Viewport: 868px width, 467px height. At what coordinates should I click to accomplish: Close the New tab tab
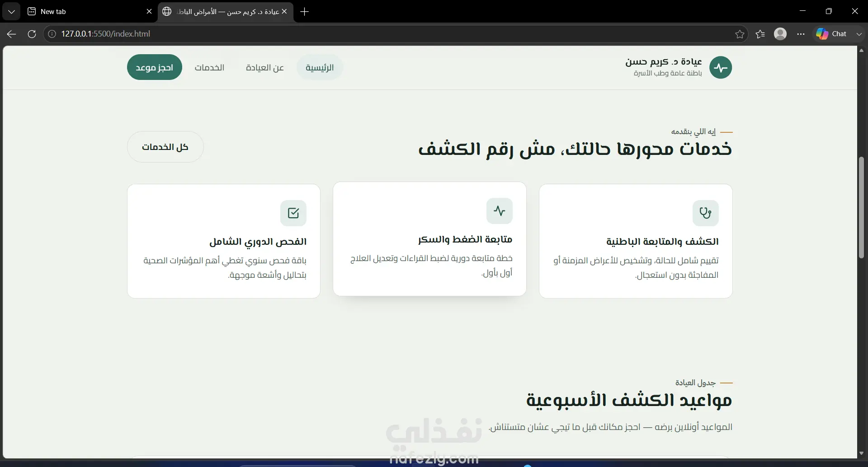(149, 12)
